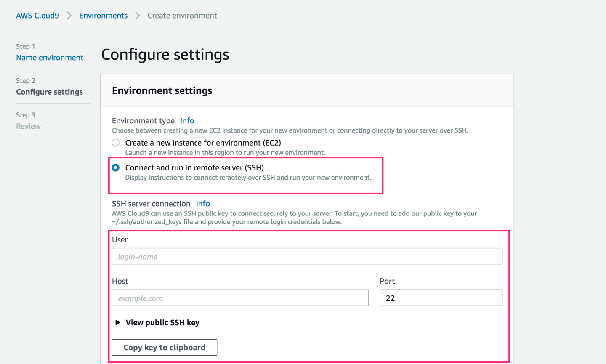Select the EC2 new instance radio button
606x364 pixels.
pos(116,143)
